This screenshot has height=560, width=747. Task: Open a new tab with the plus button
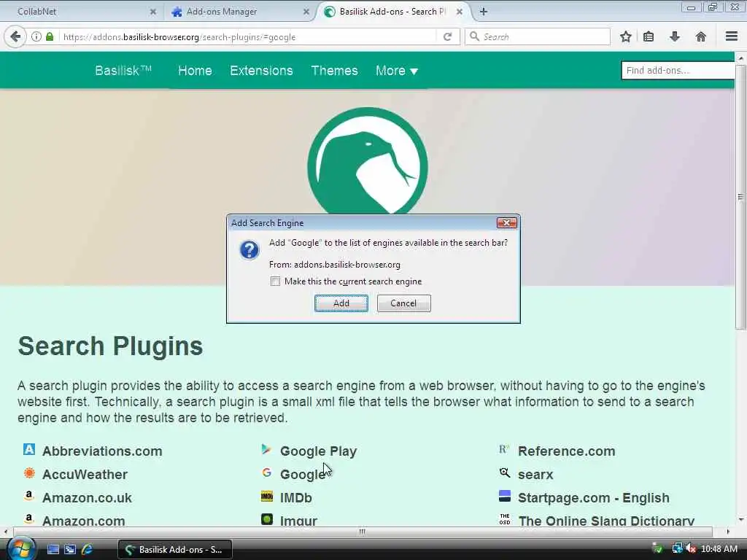[483, 12]
